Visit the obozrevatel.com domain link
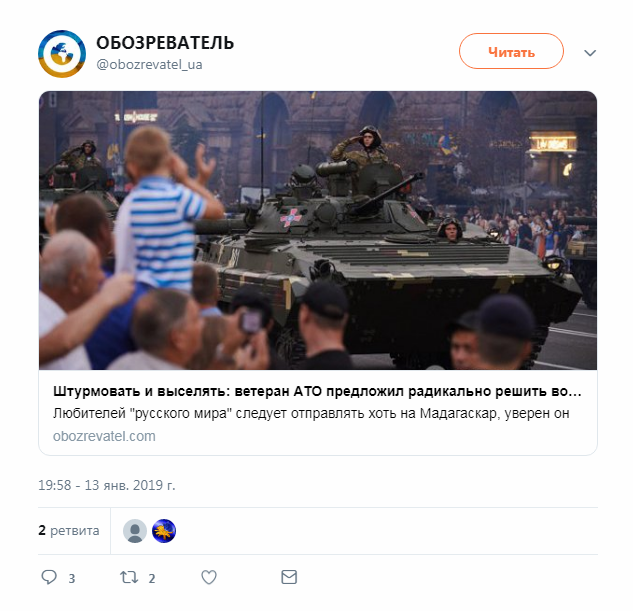Screen dimensions: 633x611 pos(104,436)
